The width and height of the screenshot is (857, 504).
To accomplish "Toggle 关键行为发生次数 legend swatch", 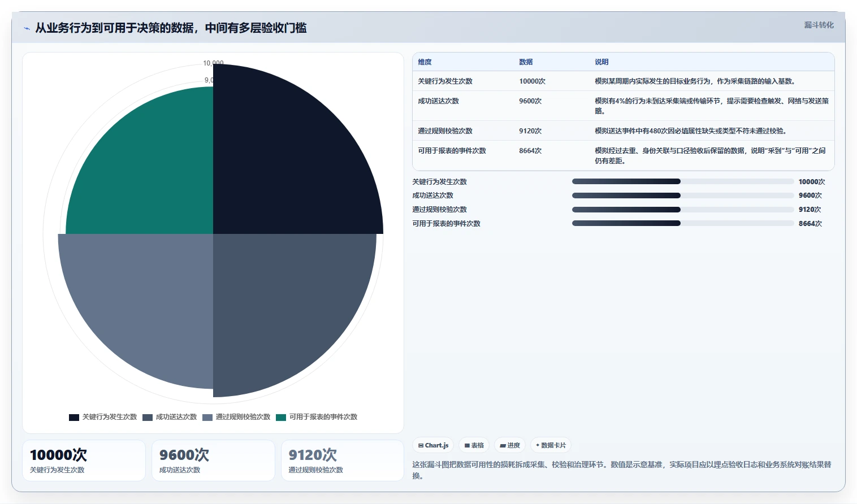I will 74,417.
